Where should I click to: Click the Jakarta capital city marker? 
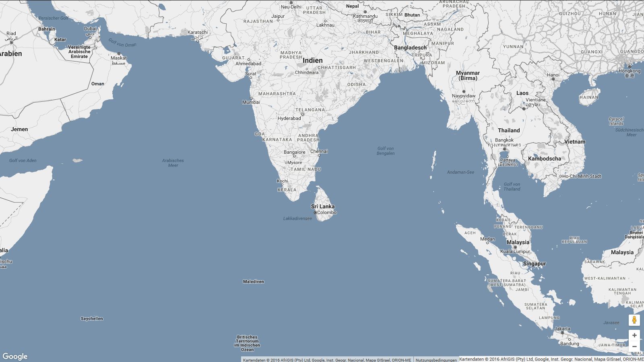pyautogui.click(x=562, y=333)
